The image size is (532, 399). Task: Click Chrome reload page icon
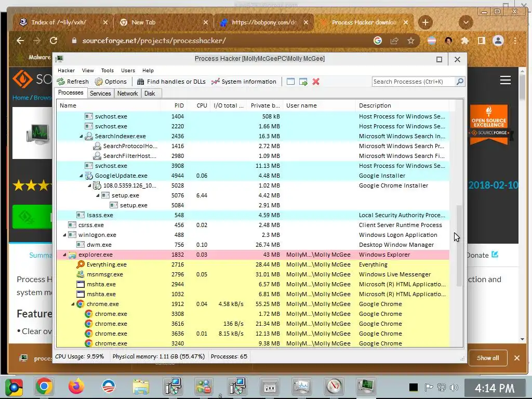tap(54, 41)
